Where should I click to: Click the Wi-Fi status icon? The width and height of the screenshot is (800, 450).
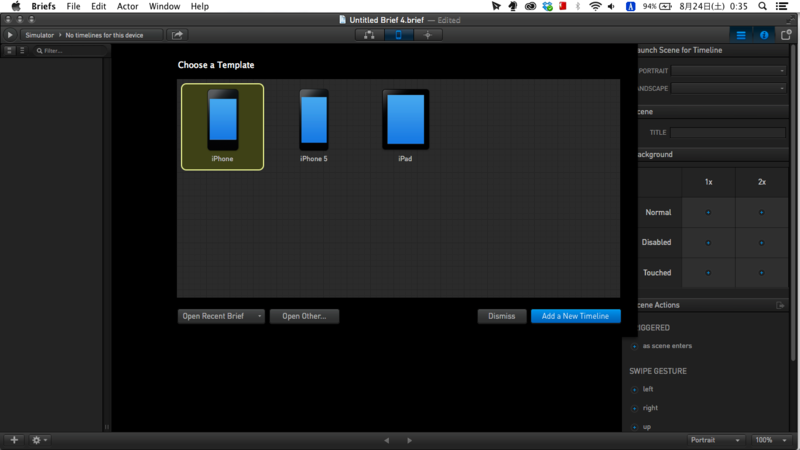click(x=595, y=6)
